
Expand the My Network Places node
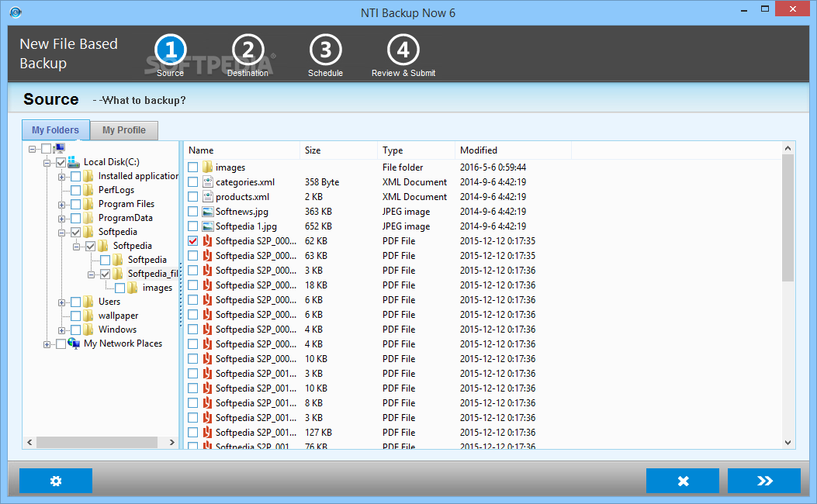pos(47,344)
